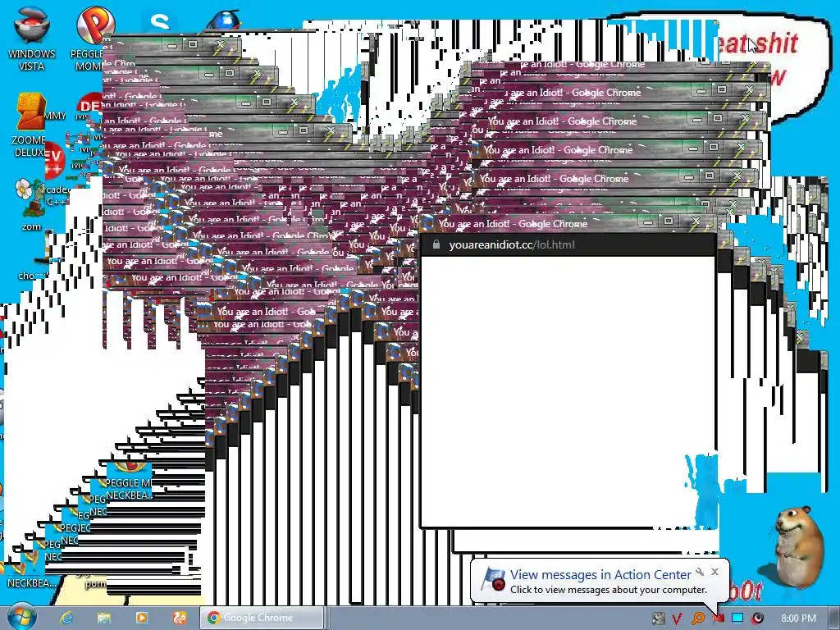Click the round black tray icon beside clock
The width and height of the screenshot is (840, 630).
pos(757,619)
